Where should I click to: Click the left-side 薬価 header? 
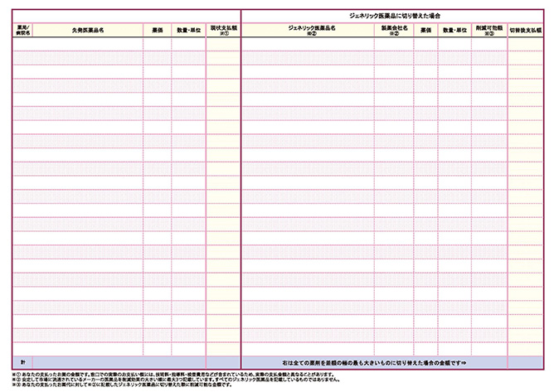(158, 29)
